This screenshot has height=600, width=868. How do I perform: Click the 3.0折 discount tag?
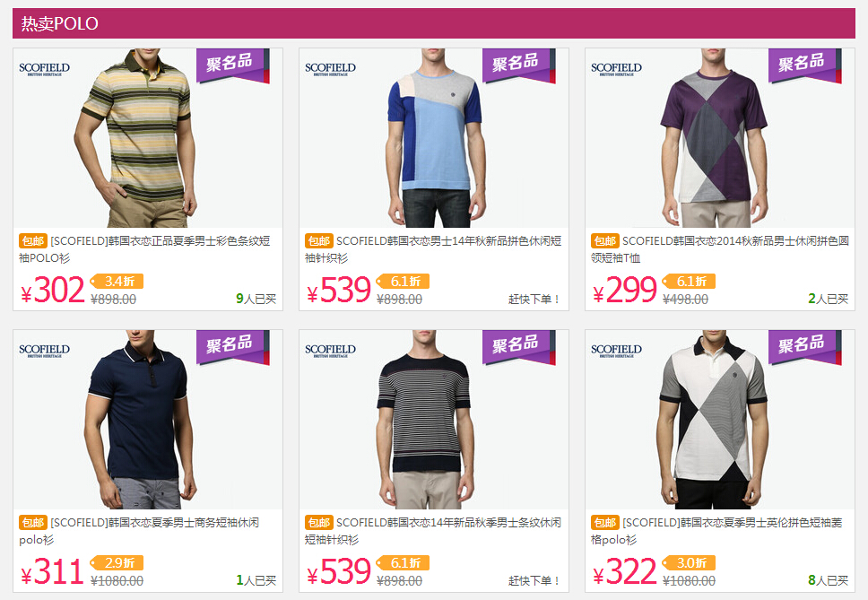click(689, 563)
